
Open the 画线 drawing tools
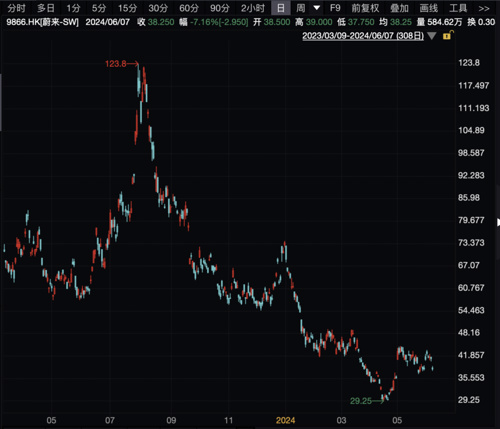[429, 8]
